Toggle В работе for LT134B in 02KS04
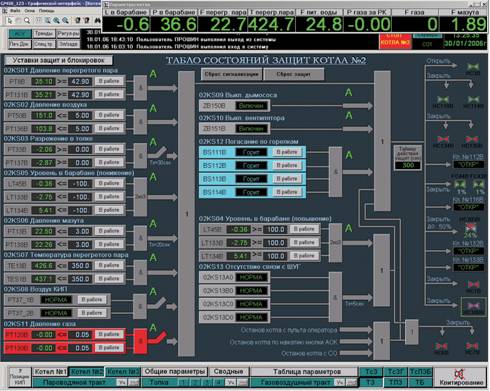The width and height of the screenshot is (490, 391). [304, 256]
